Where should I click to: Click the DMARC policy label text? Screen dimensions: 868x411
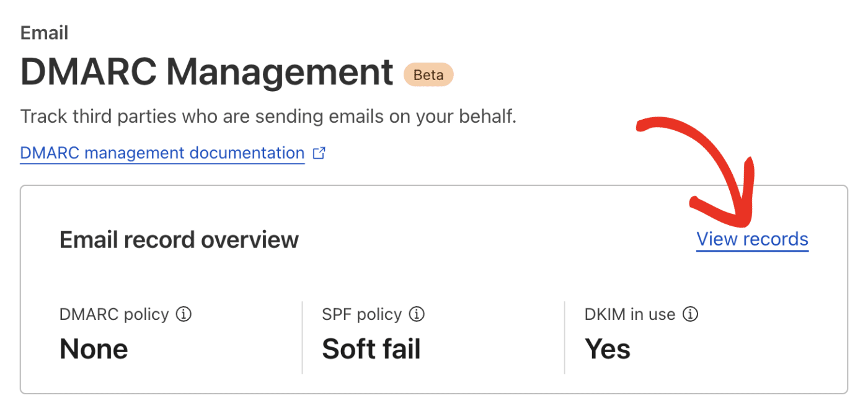tap(114, 314)
